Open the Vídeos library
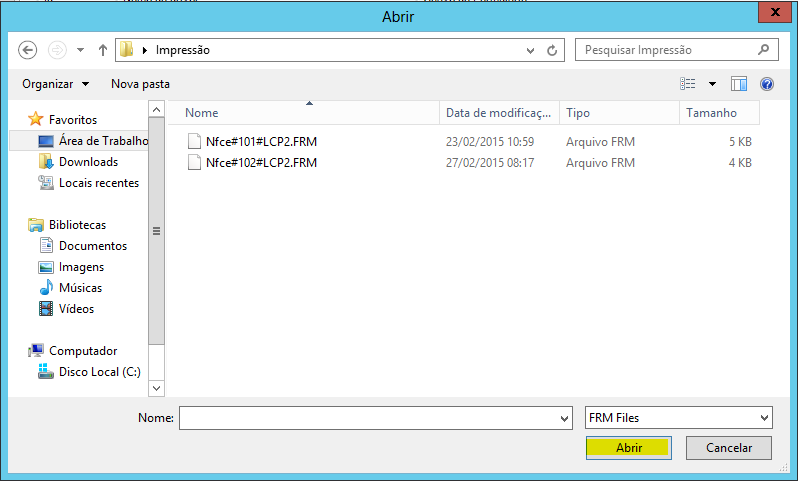 [76, 309]
